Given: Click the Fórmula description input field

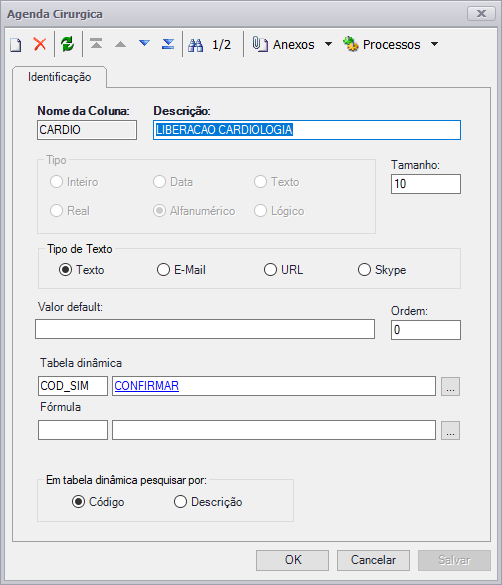Looking at the screenshot, I should coord(274,430).
